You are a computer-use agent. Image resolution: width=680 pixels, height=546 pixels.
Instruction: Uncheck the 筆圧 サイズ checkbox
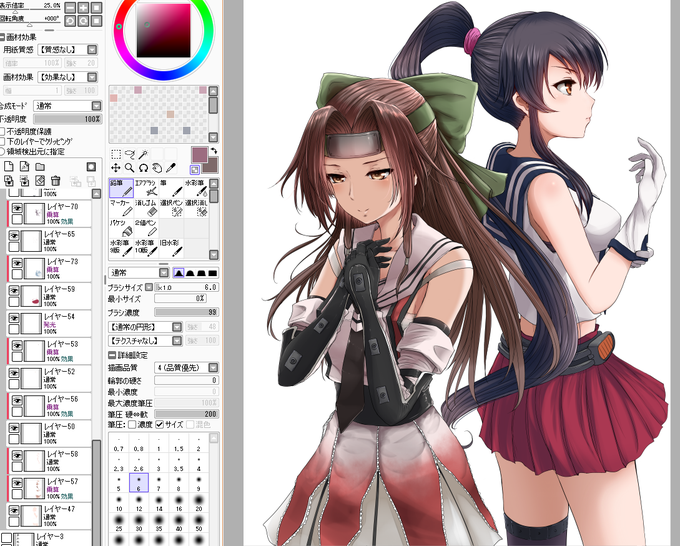[x=159, y=425]
